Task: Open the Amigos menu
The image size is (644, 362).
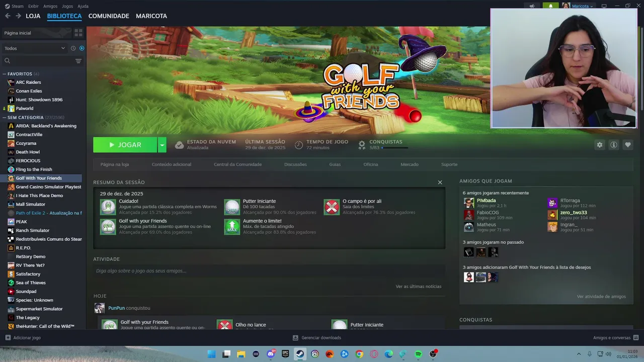Action: tap(50, 6)
